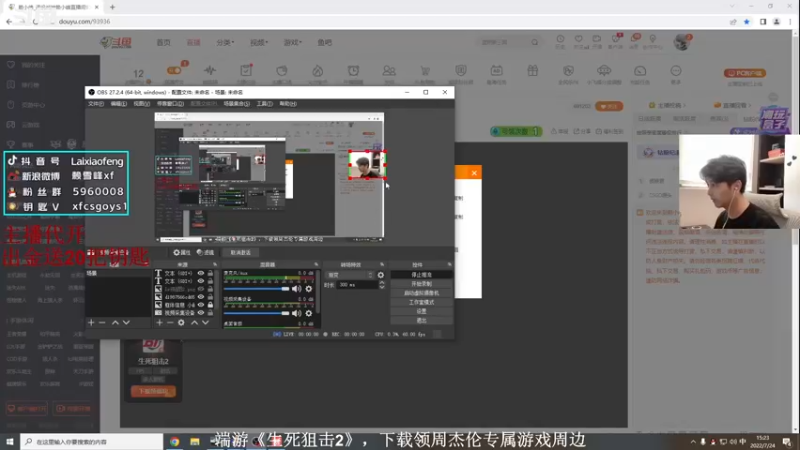The height and width of the screenshot is (450, 800).
Task: Move the selected source down
Action: tap(205, 322)
